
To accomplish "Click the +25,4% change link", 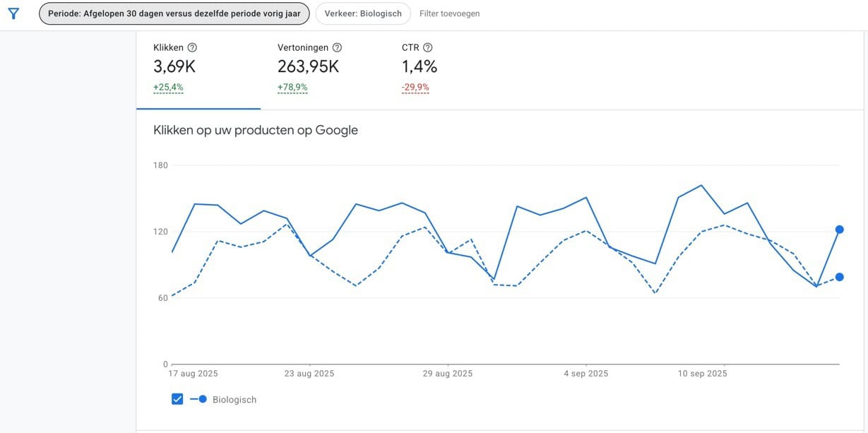I will 168,88.
